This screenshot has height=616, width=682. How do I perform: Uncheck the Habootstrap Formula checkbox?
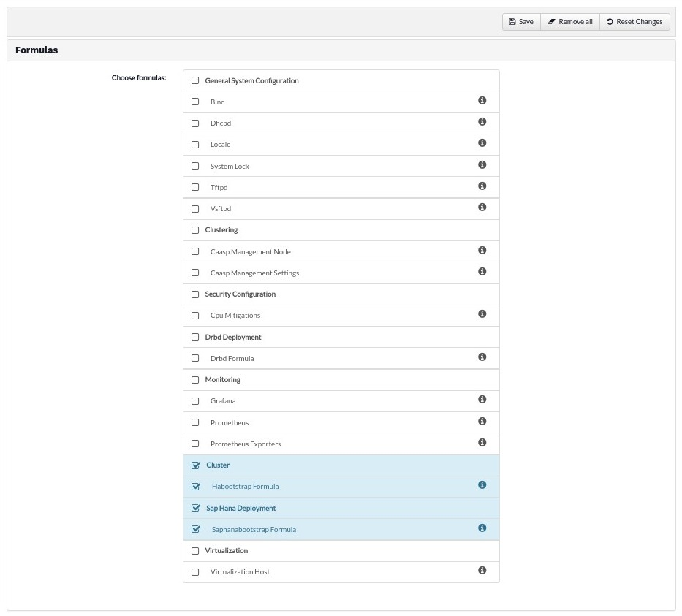pos(195,487)
